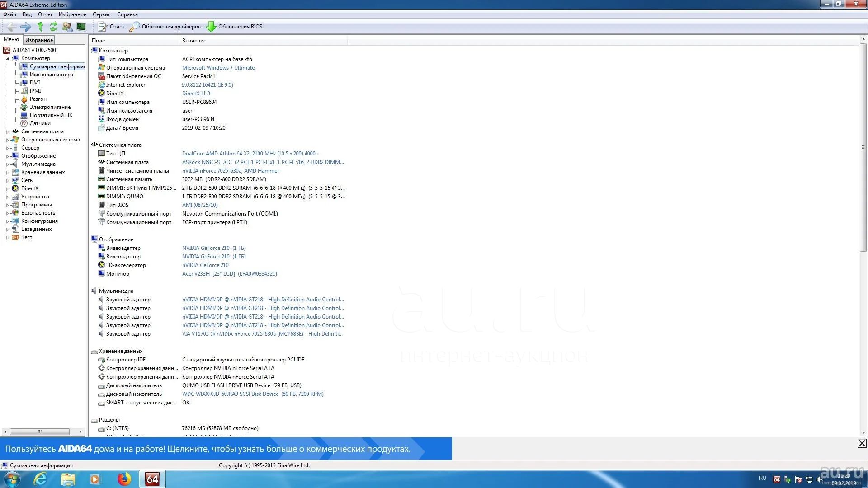Click the Программы tree icon
The image size is (868, 488).
click(15, 205)
